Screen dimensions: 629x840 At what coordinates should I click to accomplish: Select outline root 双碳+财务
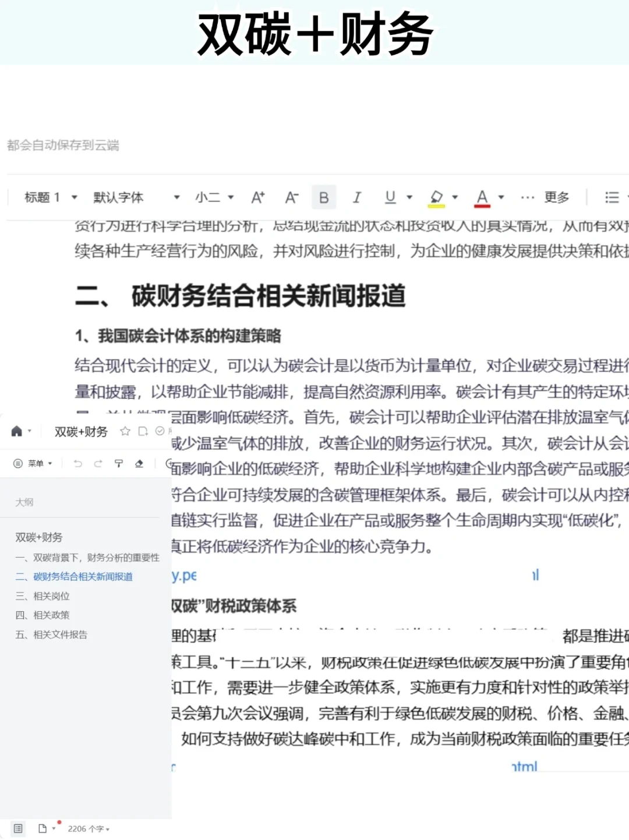tap(38, 537)
